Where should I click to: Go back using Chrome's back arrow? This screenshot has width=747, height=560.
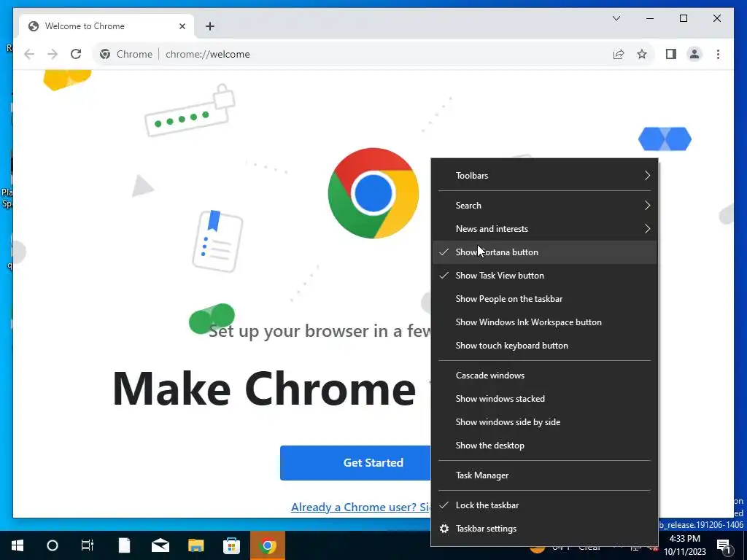29,54
